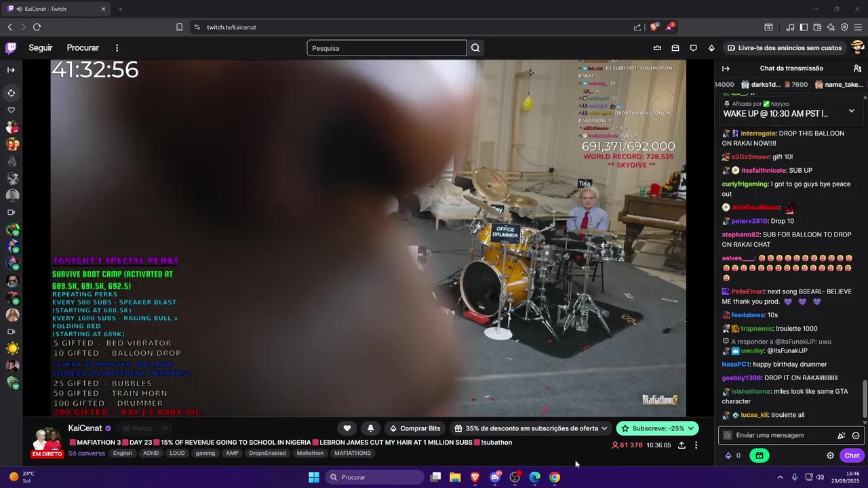The width and height of the screenshot is (868, 488).
Task: Expand the left followed-channels sidebar
Action: 11,70
